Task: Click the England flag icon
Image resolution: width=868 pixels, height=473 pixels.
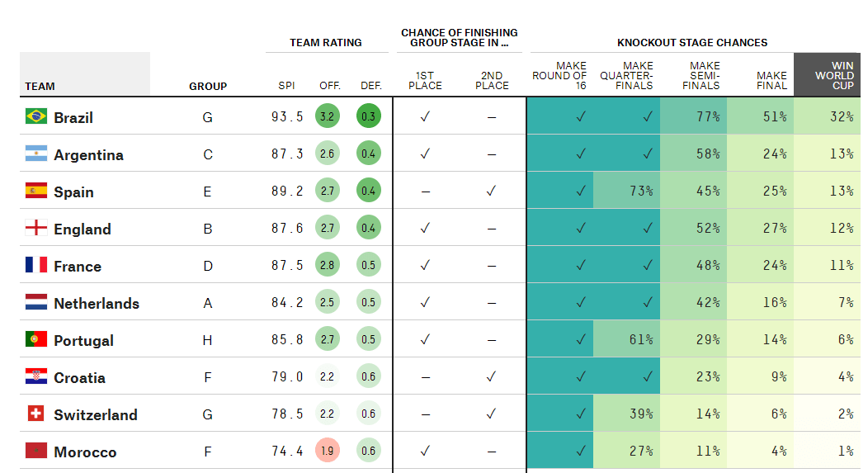Action: (x=36, y=228)
